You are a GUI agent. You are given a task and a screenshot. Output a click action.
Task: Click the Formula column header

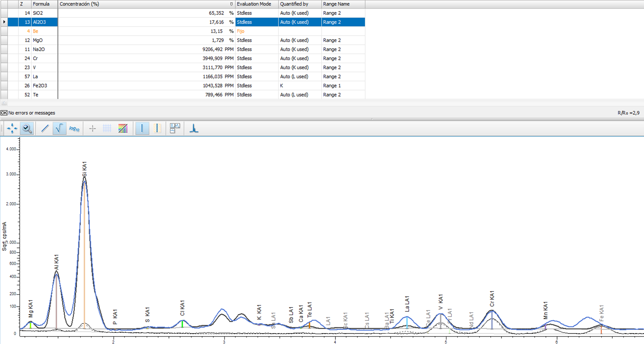44,4
